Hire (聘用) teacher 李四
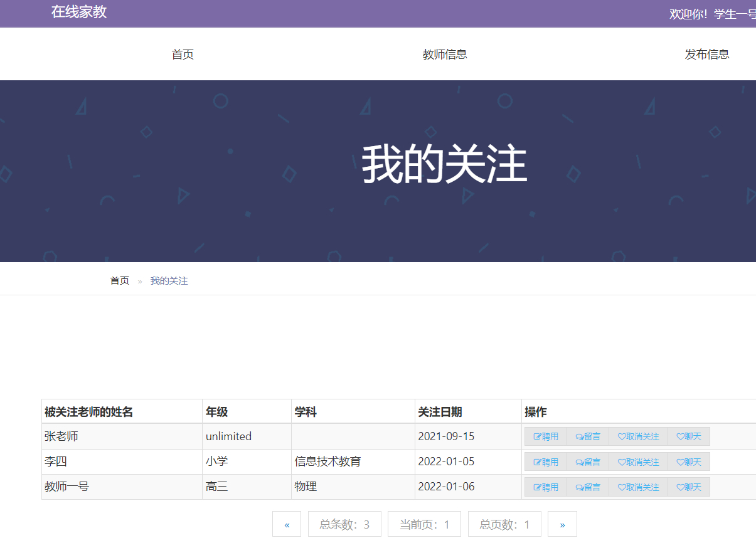 [x=545, y=461]
